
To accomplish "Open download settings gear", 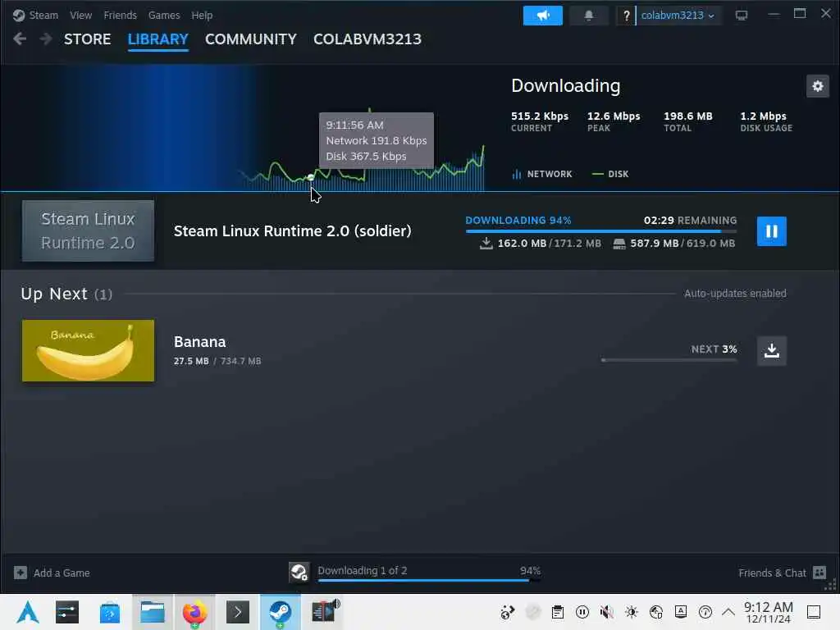I will click(x=818, y=86).
